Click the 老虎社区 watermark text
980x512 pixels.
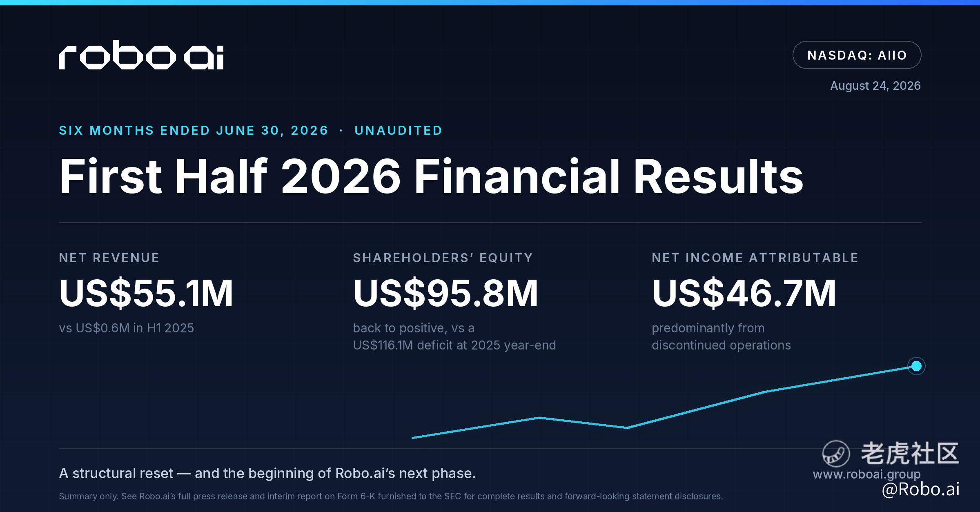[x=910, y=453]
